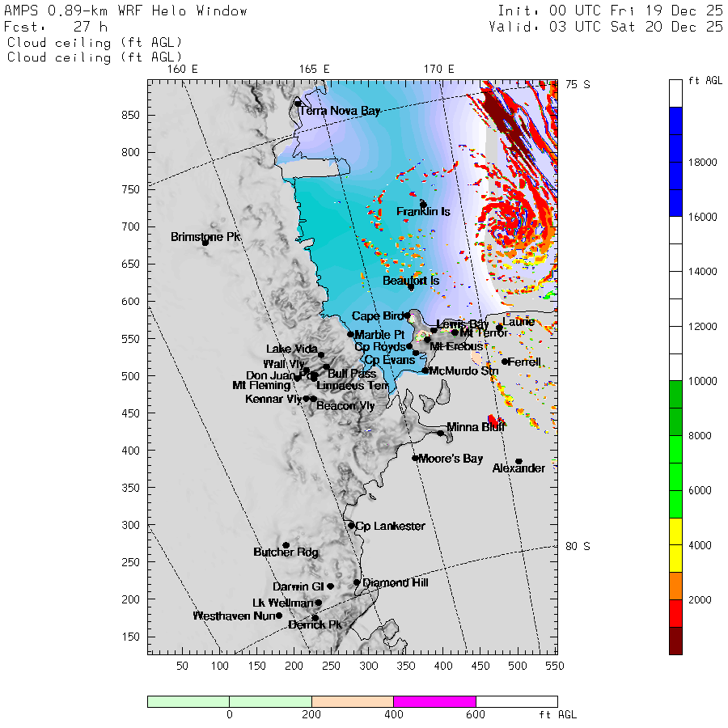Click the 'AMPS 0.89-km WRF Helo Window' title
Image resolution: width=728 pixels, height=728 pixels.
point(126,11)
